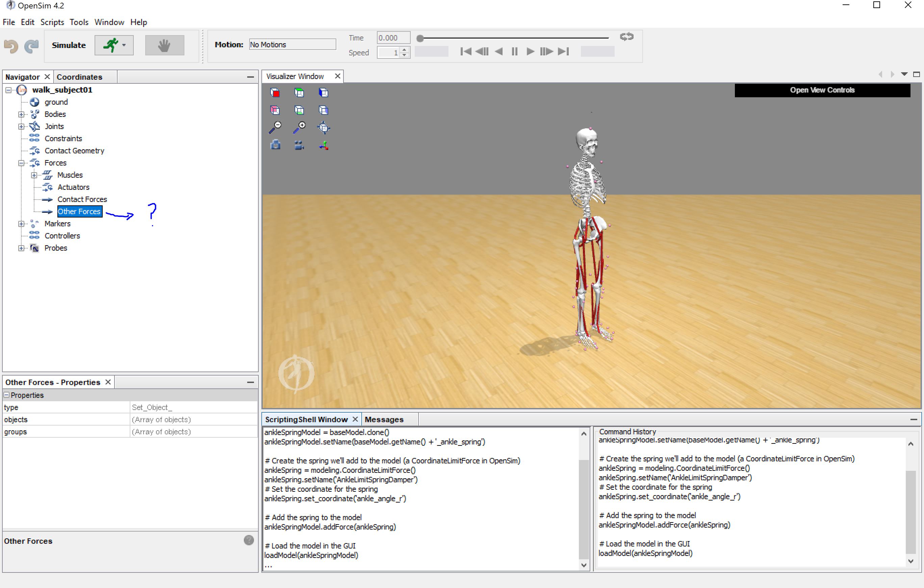Take a snapshot with the camera icon
This screenshot has height=588, width=924.
[275, 145]
